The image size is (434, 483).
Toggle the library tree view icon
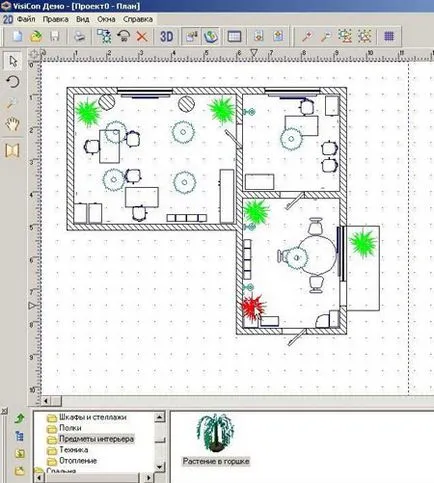pyautogui.click(x=20, y=436)
